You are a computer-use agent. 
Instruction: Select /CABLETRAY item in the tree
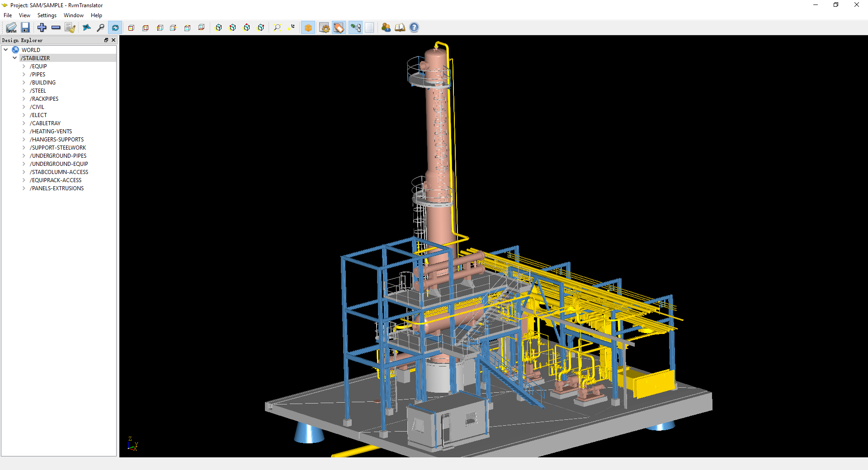[x=45, y=123]
